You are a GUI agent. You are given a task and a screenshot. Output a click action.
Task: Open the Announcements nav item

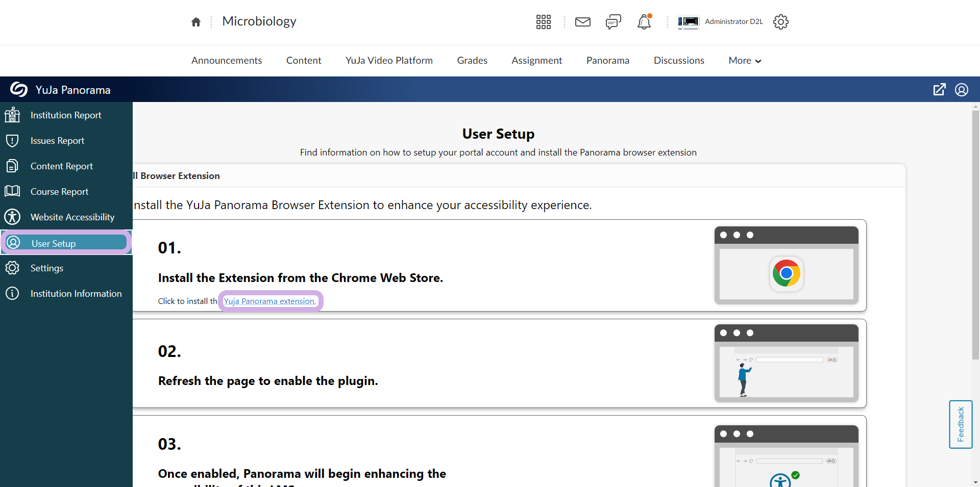(x=227, y=61)
